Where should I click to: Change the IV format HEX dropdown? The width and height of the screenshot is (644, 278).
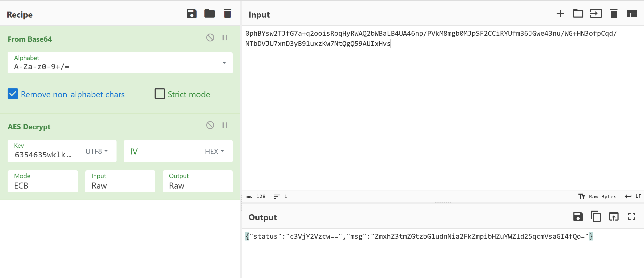(x=214, y=151)
